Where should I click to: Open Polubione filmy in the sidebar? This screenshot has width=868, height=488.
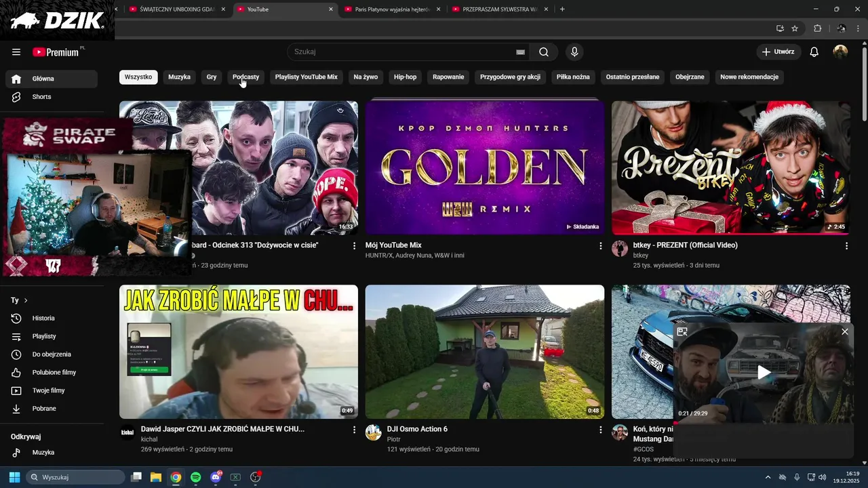(x=52, y=373)
